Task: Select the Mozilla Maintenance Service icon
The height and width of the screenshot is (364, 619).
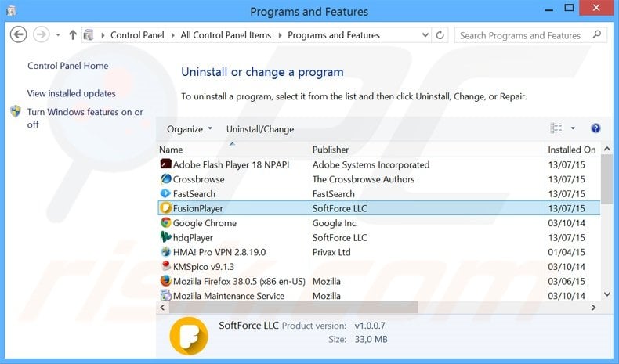Action: 166,295
